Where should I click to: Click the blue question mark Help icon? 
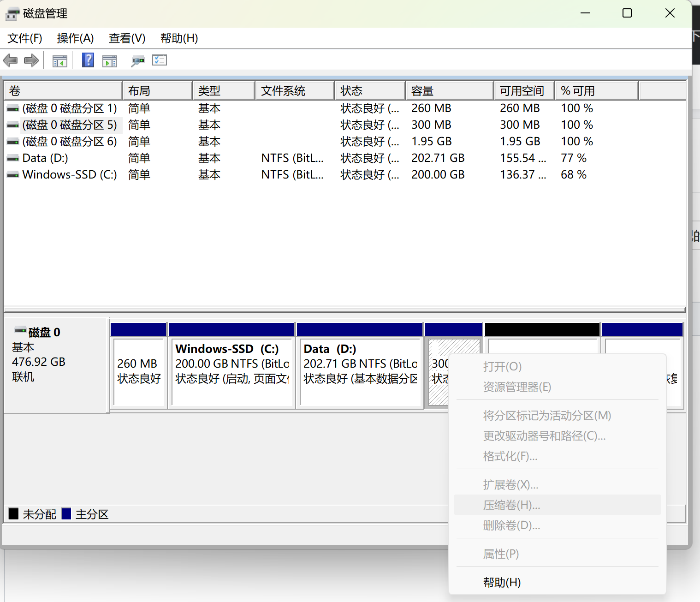coord(88,60)
